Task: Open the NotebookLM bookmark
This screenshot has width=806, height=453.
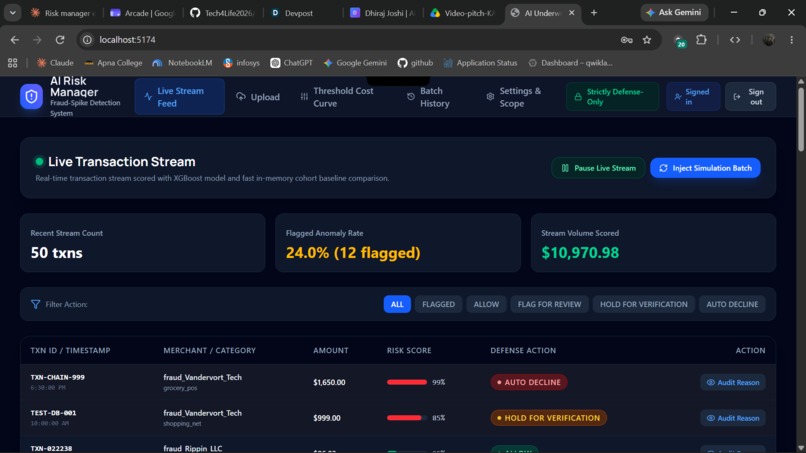Action: pyautogui.click(x=182, y=63)
